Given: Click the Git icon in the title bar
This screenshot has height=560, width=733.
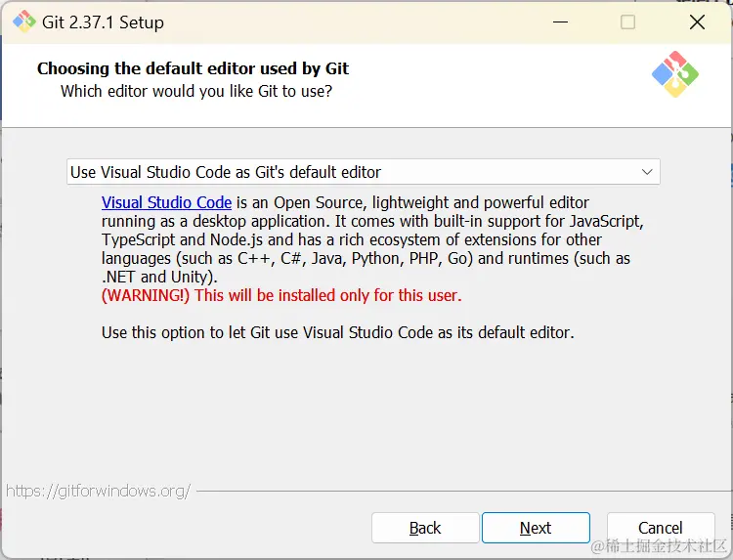Looking at the screenshot, I should 24,22.
